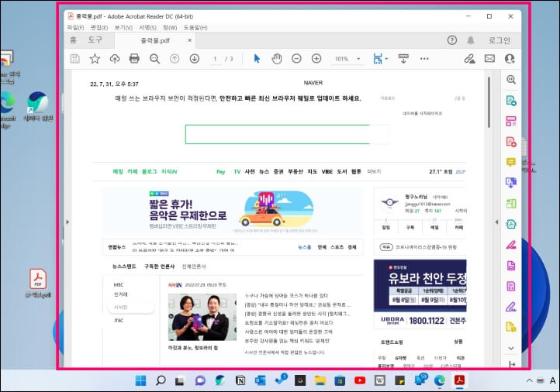The width and height of the screenshot is (560, 392).
Task: Select the 출력물.pdf document tab
Action: tap(155, 40)
